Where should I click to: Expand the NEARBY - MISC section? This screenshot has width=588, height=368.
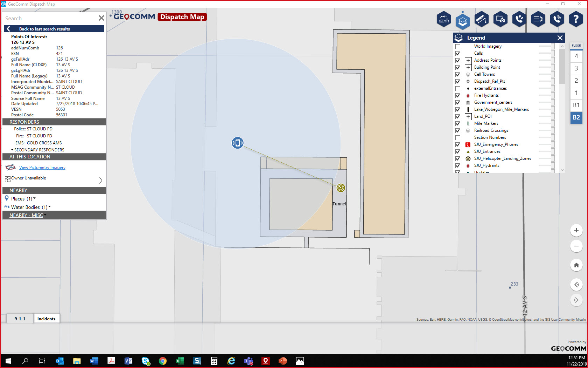coord(28,215)
